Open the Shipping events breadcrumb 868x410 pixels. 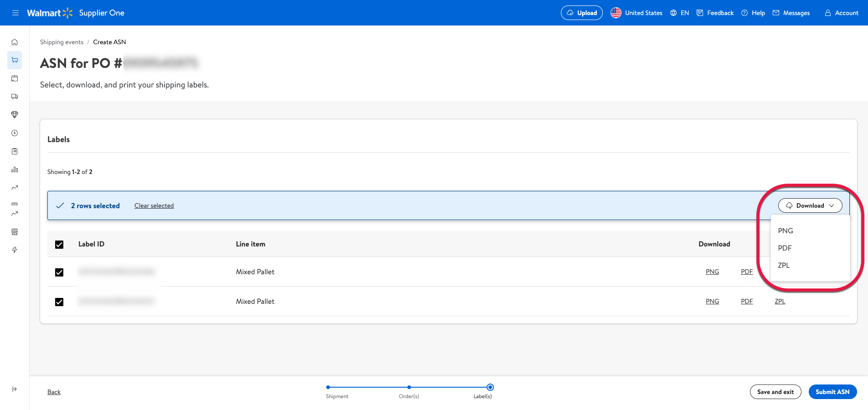[62, 42]
